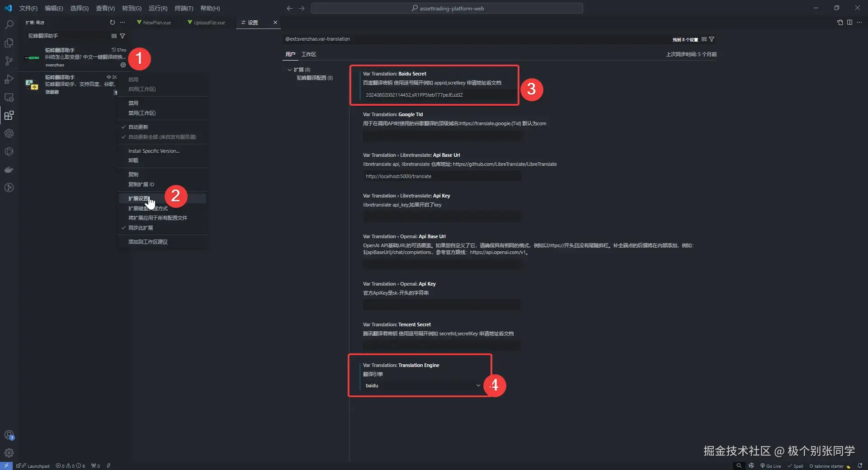Viewport: 868px width, 470px height.
Task: Focus the settings search box with @ext filter
Action: pos(477,39)
